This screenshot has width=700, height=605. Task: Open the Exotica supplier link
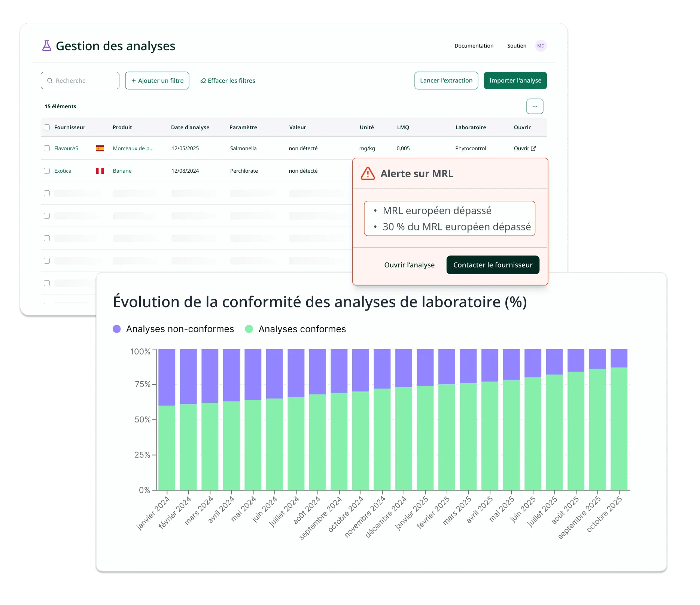[x=63, y=171]
